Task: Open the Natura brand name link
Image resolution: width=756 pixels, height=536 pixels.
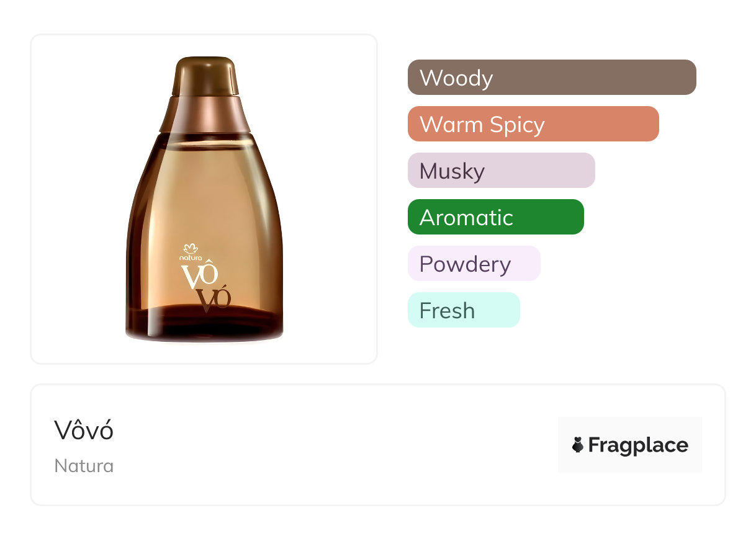Action: 84,466
